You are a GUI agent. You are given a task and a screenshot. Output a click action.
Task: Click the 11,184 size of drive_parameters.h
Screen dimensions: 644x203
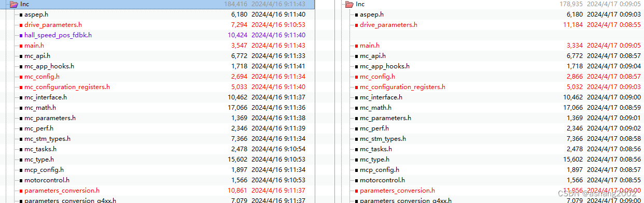pyautogui.click(x=573, y=25)
